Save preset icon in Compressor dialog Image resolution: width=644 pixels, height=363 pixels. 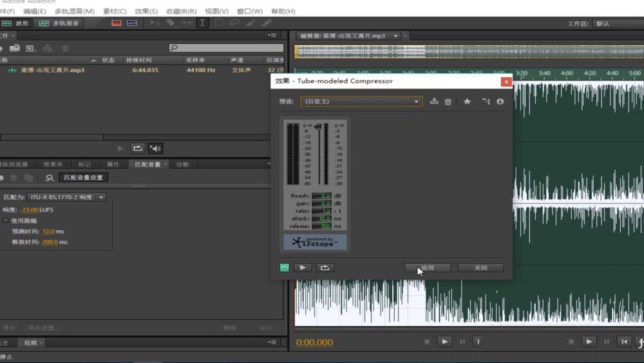(x=433, y=101)
